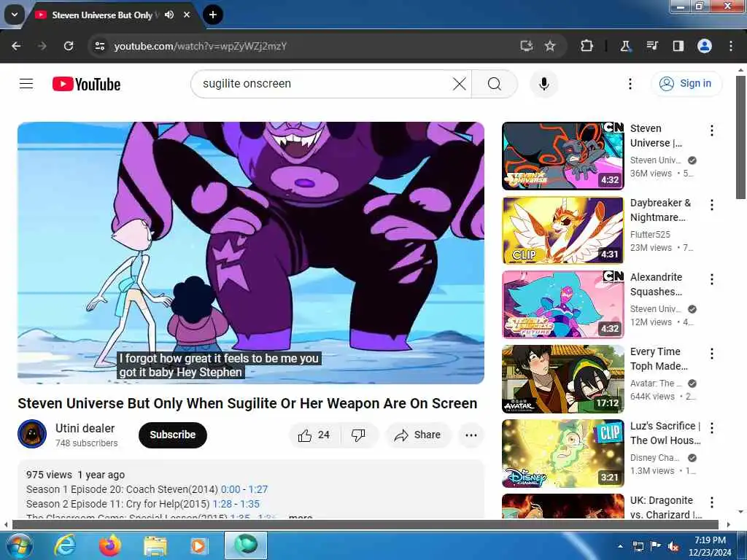This screenshot has height=560, width=747.
Task: Open the Utini dealer channel avatar
Action: click(x=32, y=434)
